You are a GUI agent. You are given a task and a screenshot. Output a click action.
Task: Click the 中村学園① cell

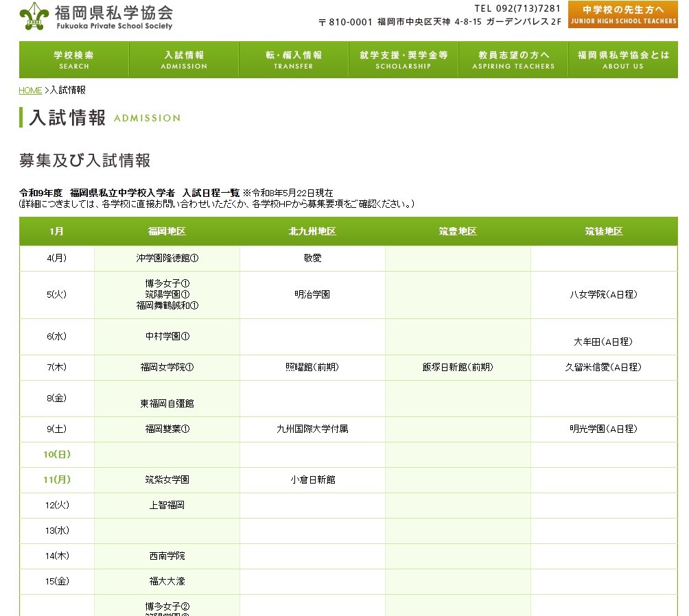click(x=167, y=337)
